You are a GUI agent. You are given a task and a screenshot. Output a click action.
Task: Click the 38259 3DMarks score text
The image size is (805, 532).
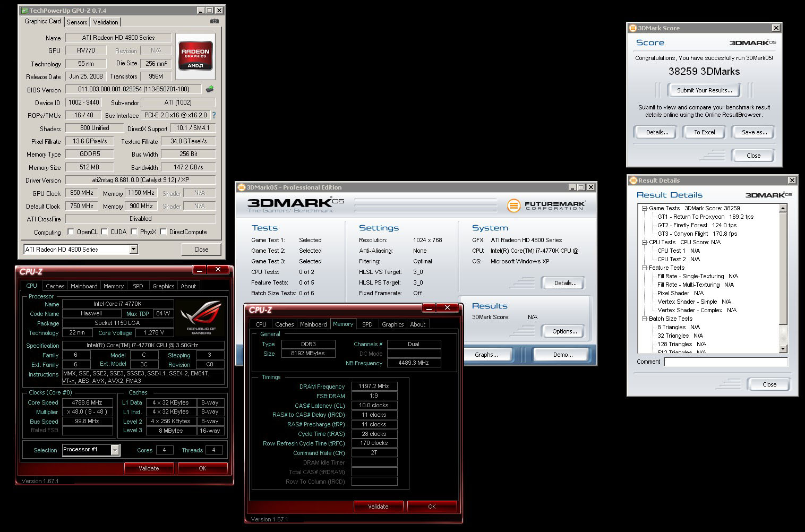(704, 71)
